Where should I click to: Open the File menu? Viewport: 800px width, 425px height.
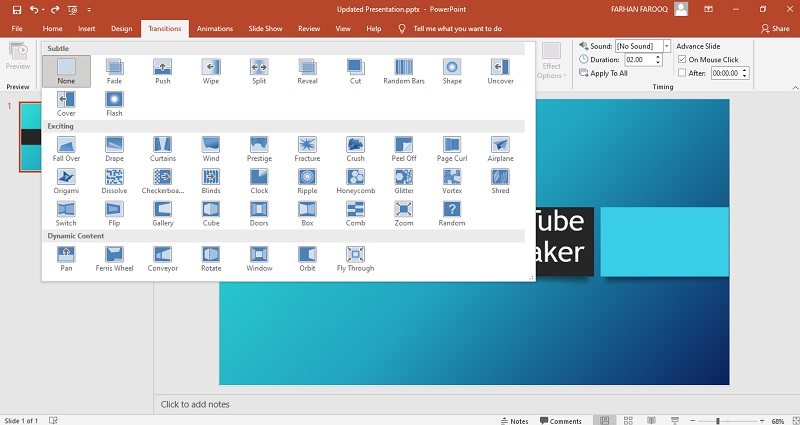pos(17,29)
